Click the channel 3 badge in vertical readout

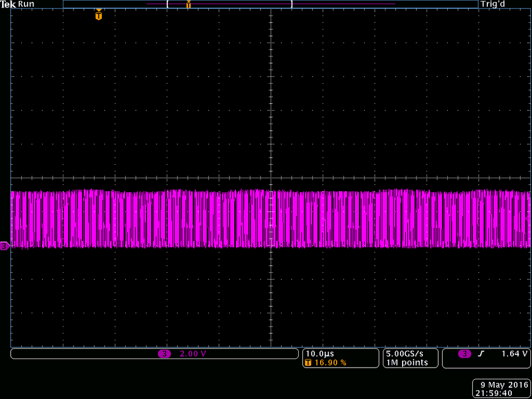tap(165, 354)
